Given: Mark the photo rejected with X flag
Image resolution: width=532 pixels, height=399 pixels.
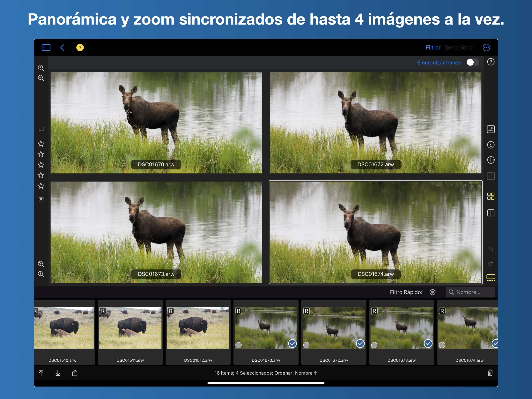Looking at the screenshot, I should coord(41,199).
